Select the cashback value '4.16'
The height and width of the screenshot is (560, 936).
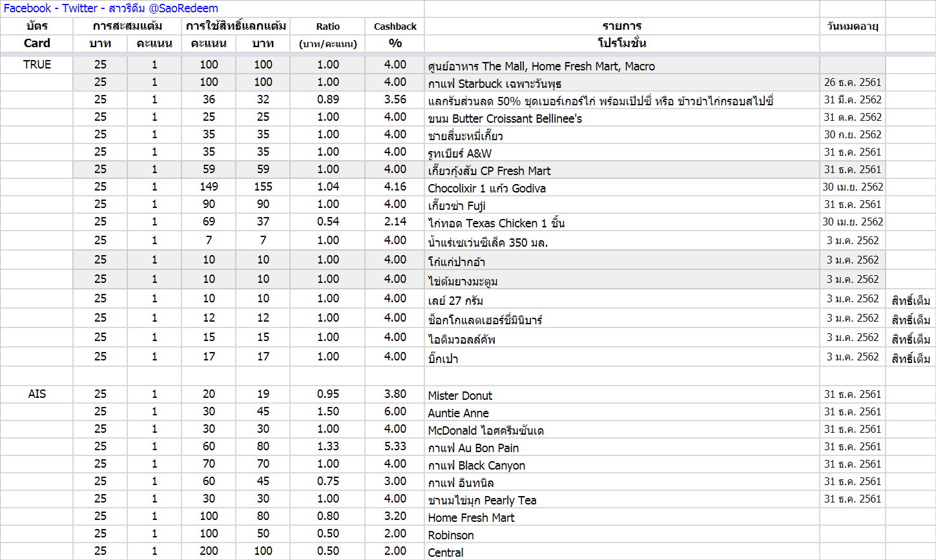(x=395, y=187)
